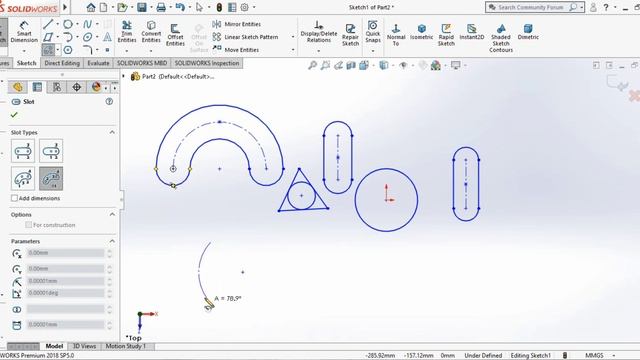Collapse the Options section

point(112,214)
